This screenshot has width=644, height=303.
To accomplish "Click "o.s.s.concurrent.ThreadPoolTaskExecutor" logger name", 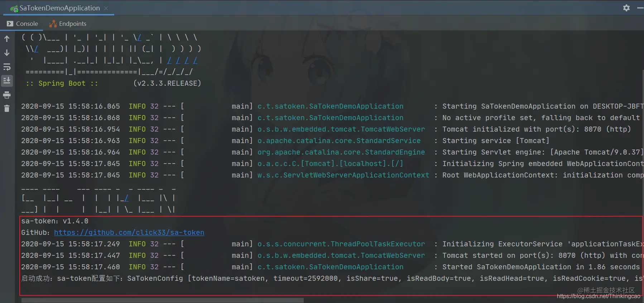I will coord(341,244).
